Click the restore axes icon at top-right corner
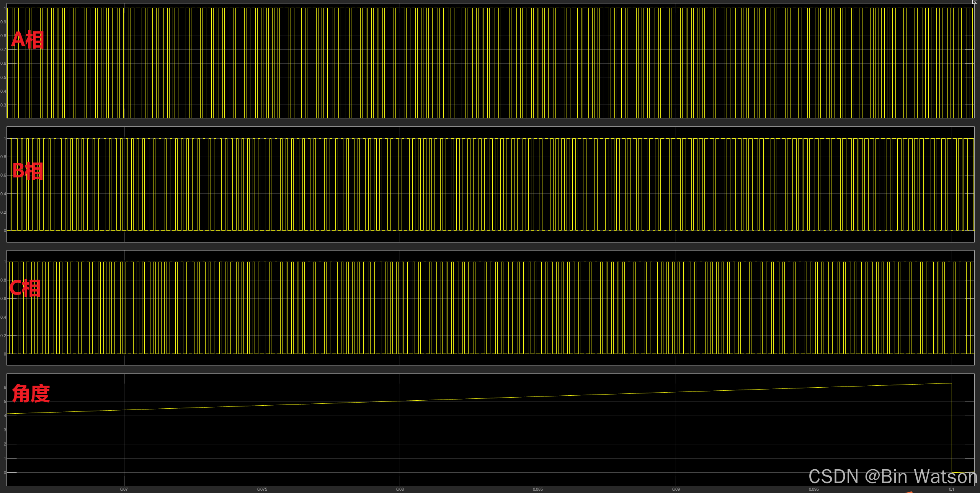This screenshot has height=493, width=980. [975, 2]
